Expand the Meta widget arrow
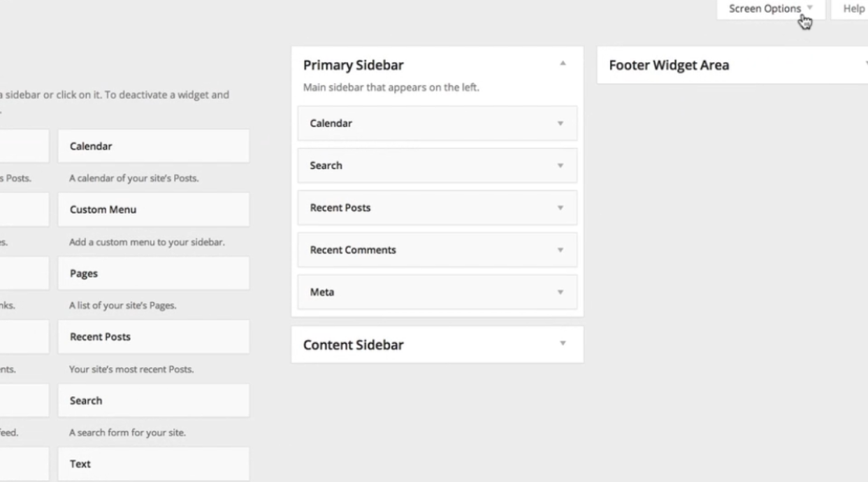This screenshot has width=868, height=482. (x=560, y=293)
